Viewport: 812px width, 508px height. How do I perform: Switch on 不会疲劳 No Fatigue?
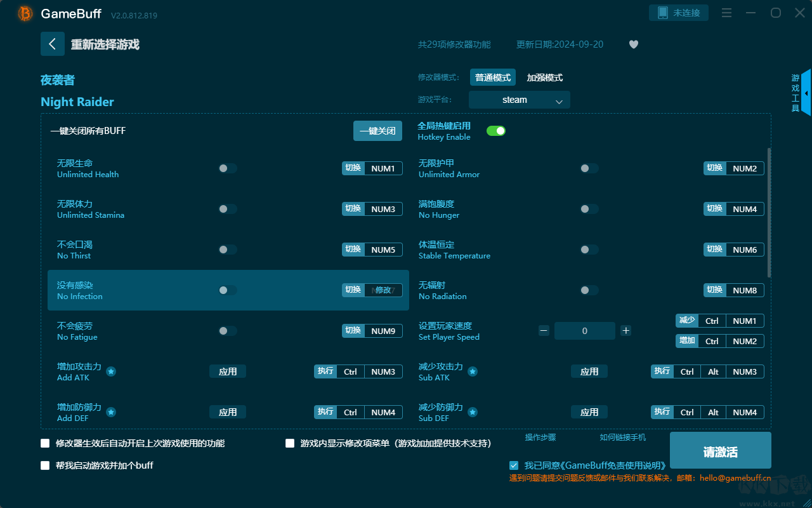(228, 331)
